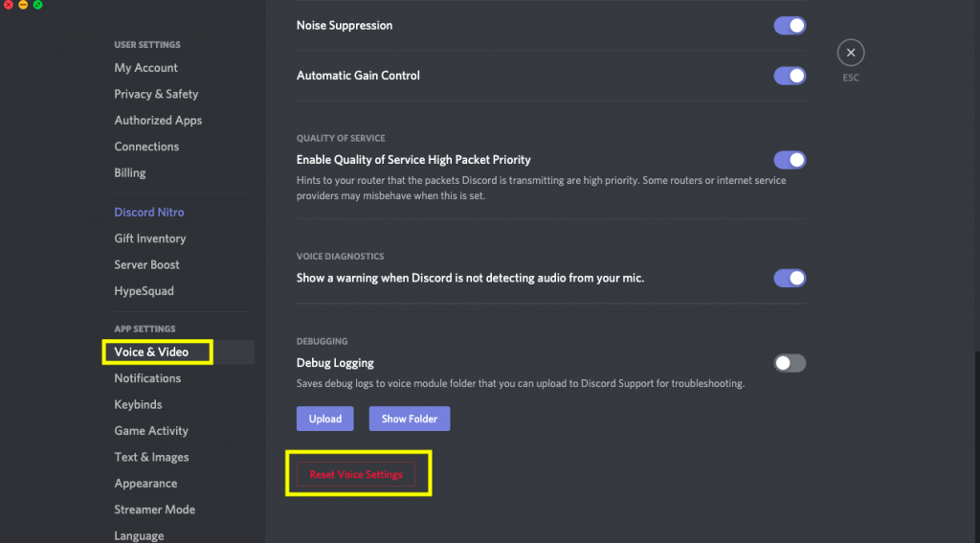Open the Connections section
This screenshot has height=543, width=980.
[x=146, y=147]
